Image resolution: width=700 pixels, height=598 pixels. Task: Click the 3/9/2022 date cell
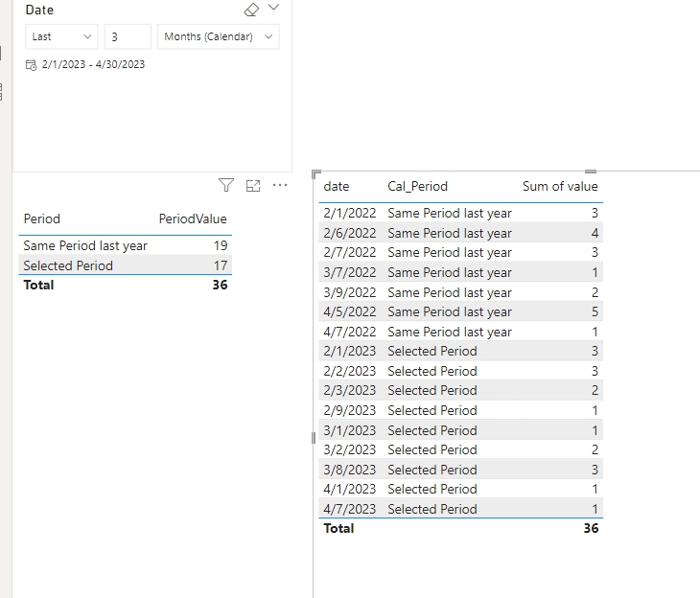pyautogui.click(x=350, y=292)
